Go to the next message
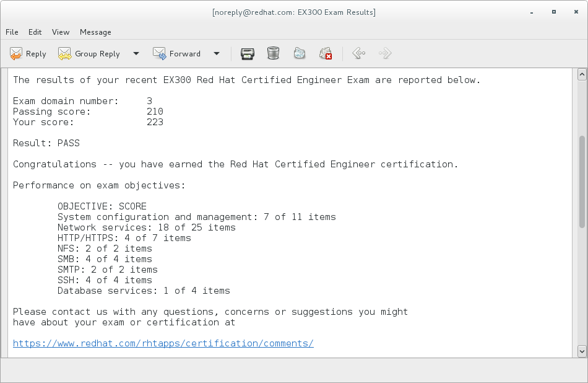 click(385, 54)
